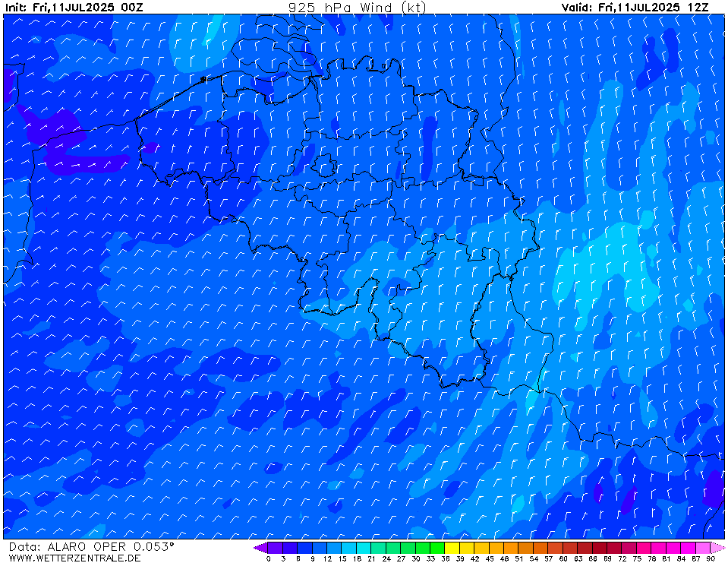Select the magenta swatch between 81 and 84
Image resolution: width=728 pixels, height=563 pixels.
tap(673, 548)
